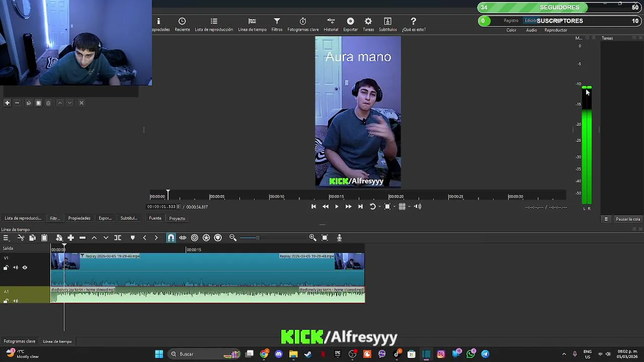This screenshot has height=362, width=644.
Task: Switch to Fotogramas clave bottom tab
Action: tap(20, 341)
